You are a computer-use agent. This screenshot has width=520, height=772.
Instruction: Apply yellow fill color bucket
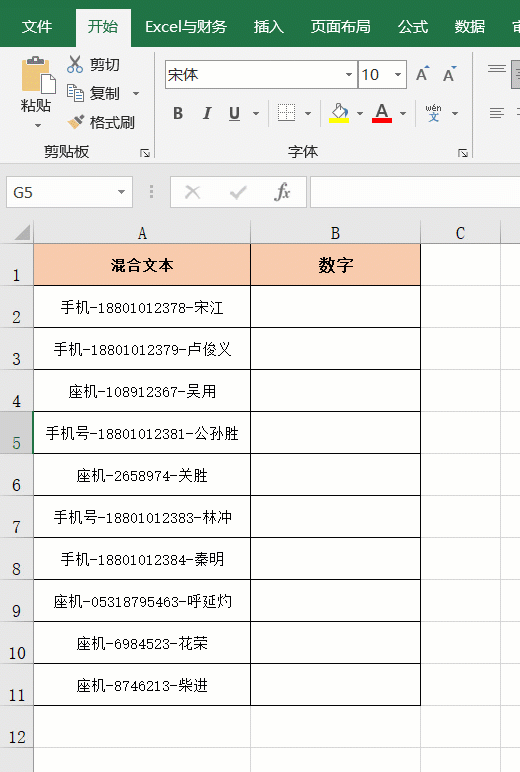point(339,113)
